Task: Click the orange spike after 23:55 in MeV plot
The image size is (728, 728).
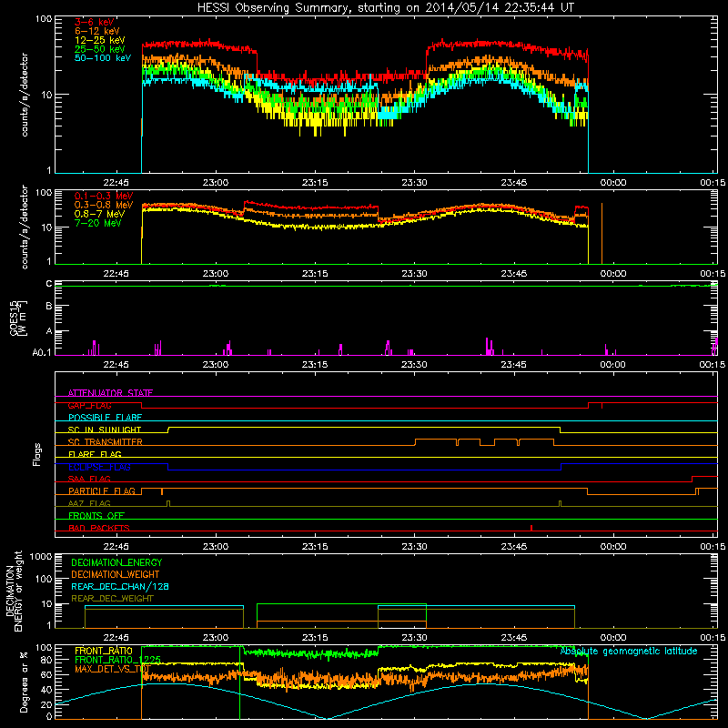Action: [602, 234]
